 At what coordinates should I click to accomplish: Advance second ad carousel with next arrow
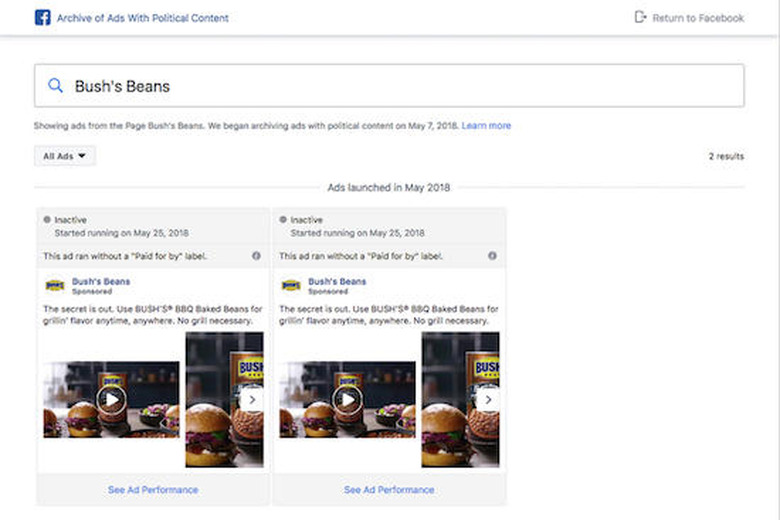[x=488, y=400]
